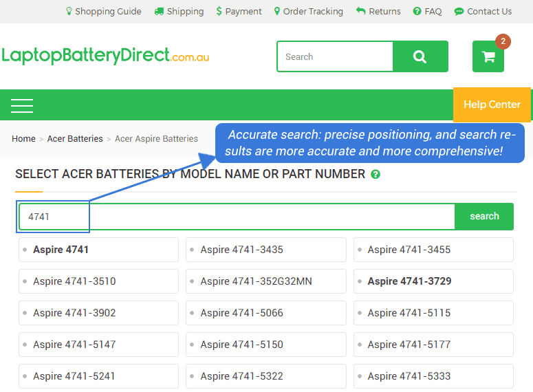Click the Contact Us chat bubble icon
The height and width of the screenshot is (392, 533).
coord(459,12)
